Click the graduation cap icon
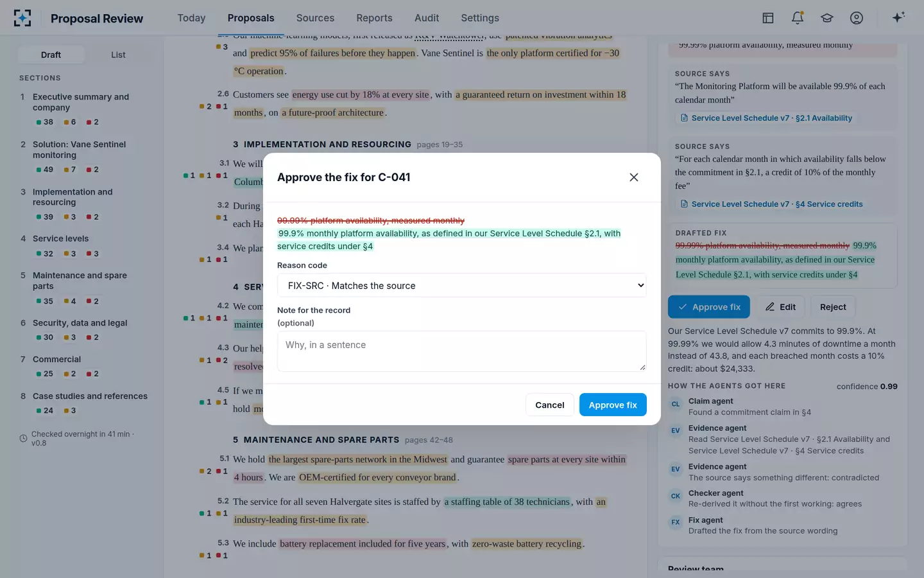 pos(827,18)
